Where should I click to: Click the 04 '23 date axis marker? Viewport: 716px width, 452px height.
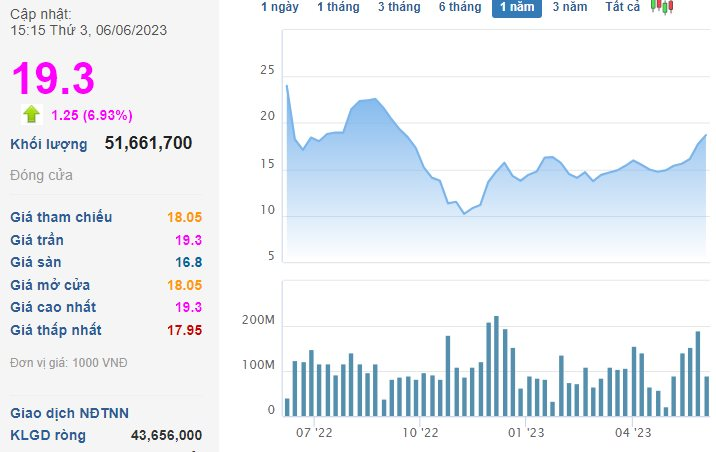tap(633, 433)
